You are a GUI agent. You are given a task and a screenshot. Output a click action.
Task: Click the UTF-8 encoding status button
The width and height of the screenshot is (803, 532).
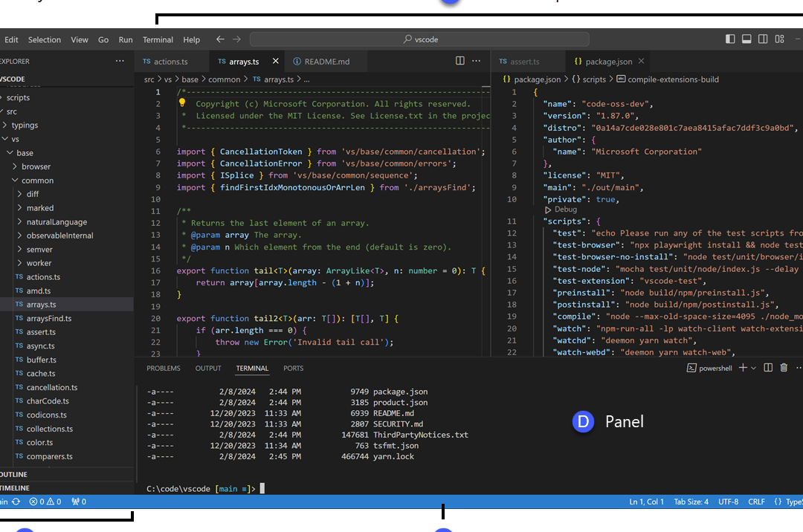click(x=728, y=502)
